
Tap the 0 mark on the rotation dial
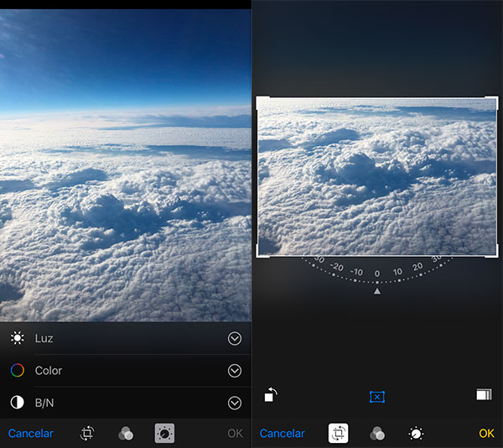(377, 273)
